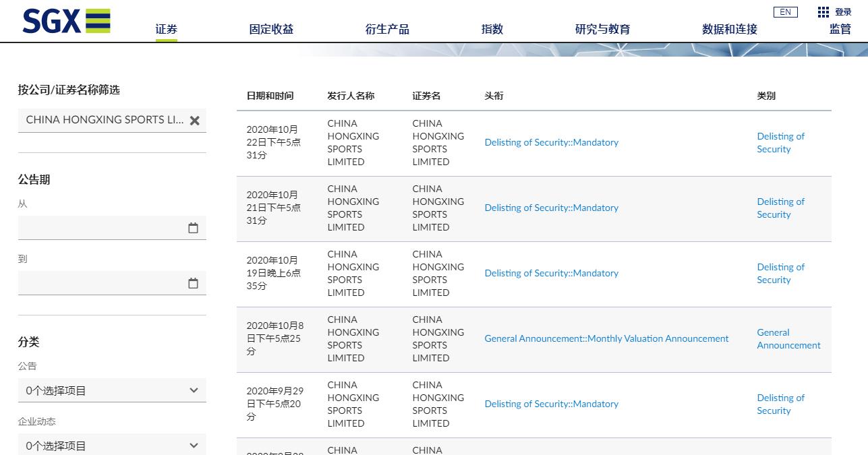The image size is (868, 455).
Task: Click the 发行人名称 column header
Action: pyautogui.click(x=351, y=96)
